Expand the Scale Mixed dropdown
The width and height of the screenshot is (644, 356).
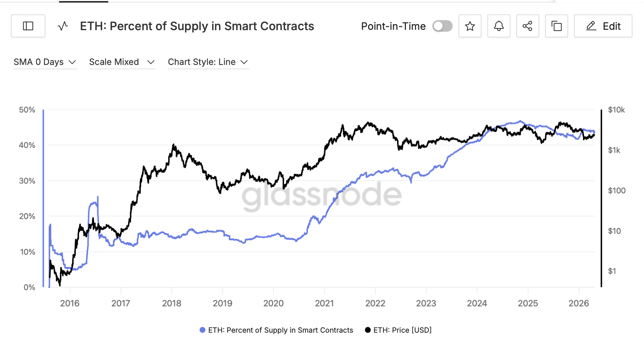pyautogui.click(x=122, y=62)
